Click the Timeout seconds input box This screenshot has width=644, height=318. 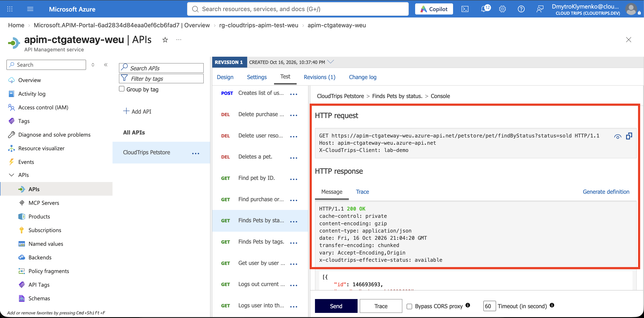pyautogui.click(x=489, y=306)
